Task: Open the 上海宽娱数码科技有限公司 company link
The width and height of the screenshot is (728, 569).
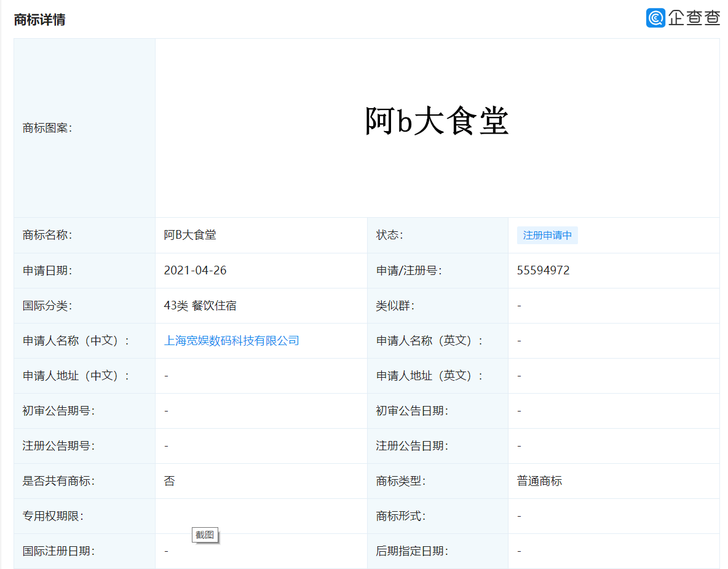Action: click(231, 340)
